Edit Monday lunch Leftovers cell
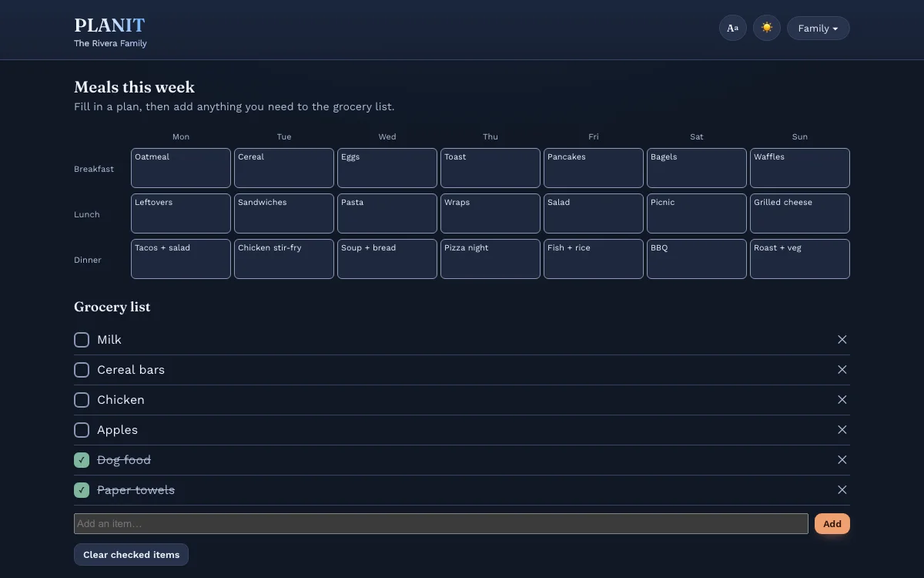Image resolution: width=924 pixels, height=578 pixels. [181, 213]
